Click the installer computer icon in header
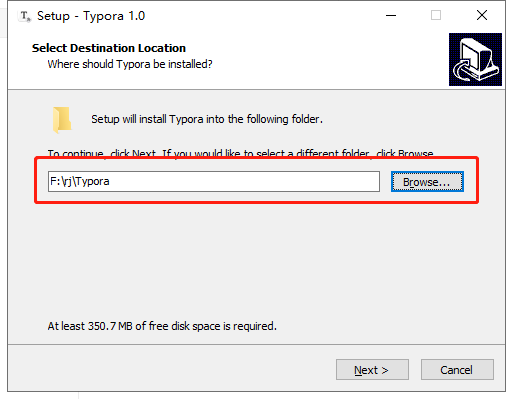 [x=475, y=59]
